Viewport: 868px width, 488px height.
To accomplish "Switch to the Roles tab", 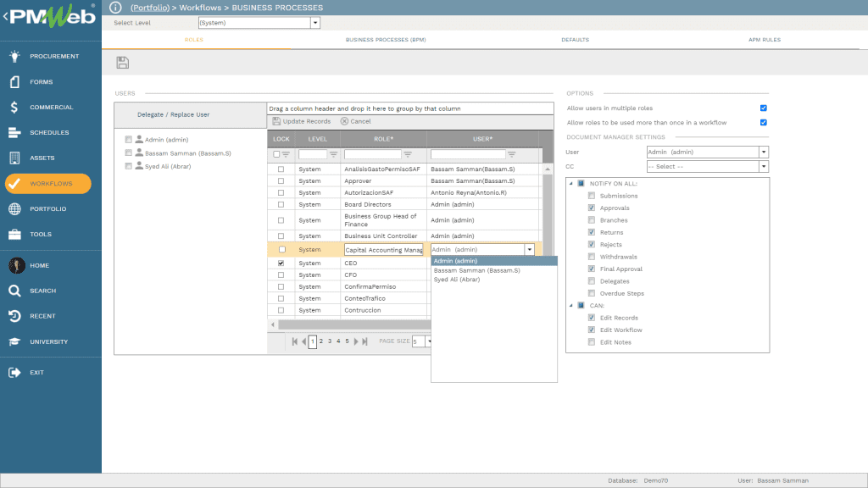I will click(194, 40).
